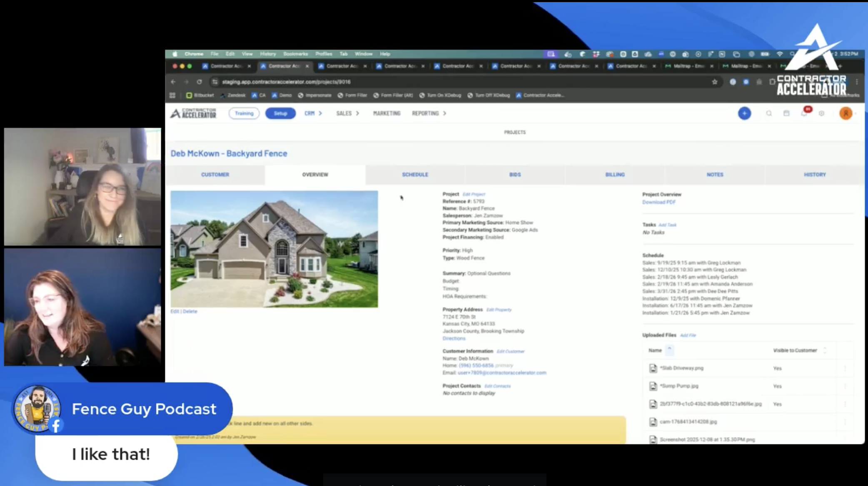868x486 pixels.
Task: Toggle the Training mode button
Action: 244,113
